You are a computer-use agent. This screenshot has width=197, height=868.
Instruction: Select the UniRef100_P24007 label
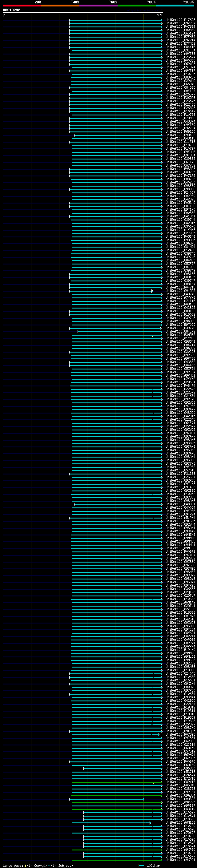pos(180,193)
